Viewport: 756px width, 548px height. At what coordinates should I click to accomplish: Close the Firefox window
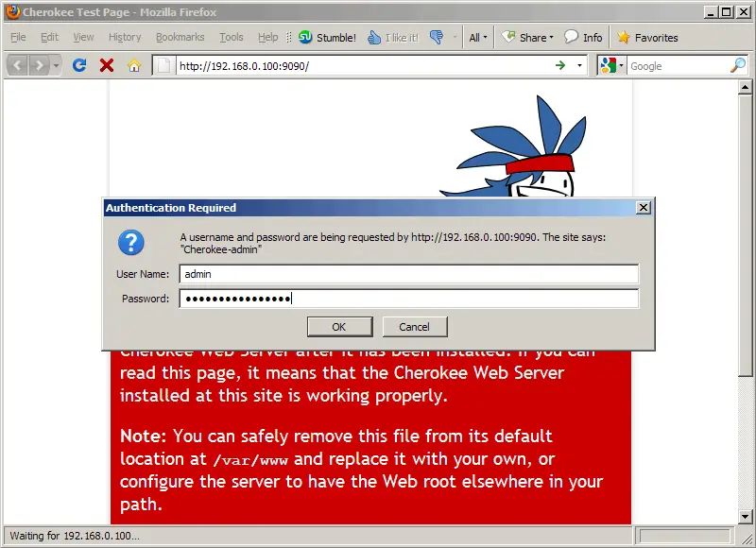tap(743, 12)
